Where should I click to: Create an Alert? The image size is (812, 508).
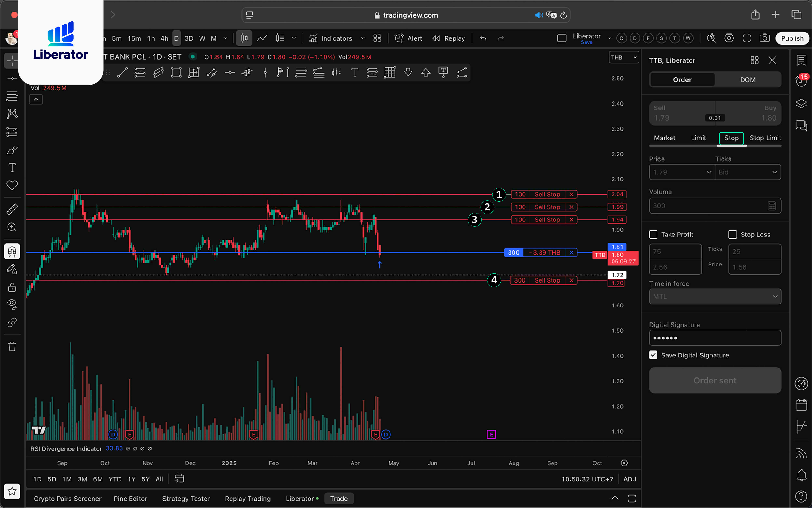408,38
